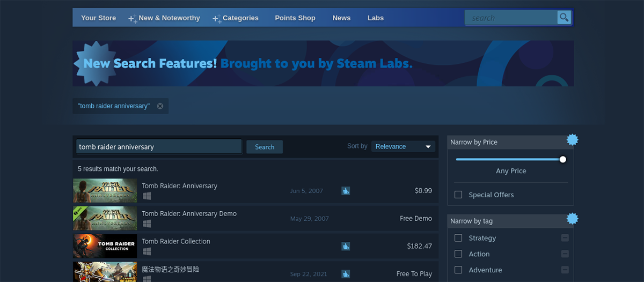
Task: Click the 魔法物语之奇妙冒险 game thumbnail
Action: 105,272
